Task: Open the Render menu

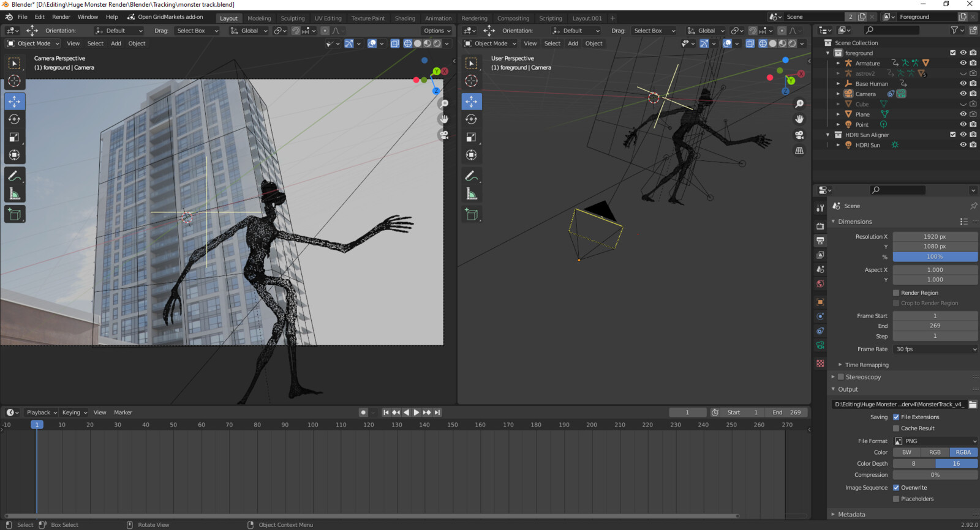Action: click(61, 17)
